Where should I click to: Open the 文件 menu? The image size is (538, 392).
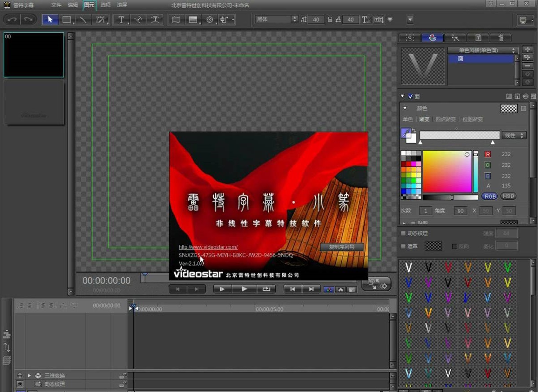[x=56, y=5]
